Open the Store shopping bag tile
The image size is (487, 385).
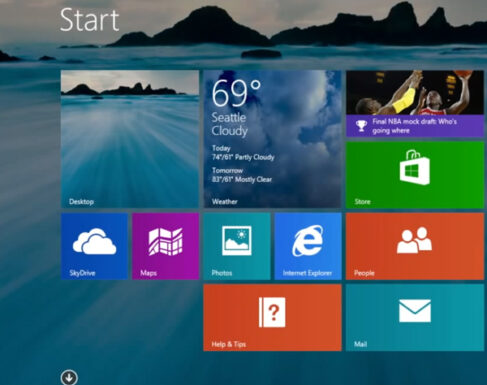click(415, 175)
